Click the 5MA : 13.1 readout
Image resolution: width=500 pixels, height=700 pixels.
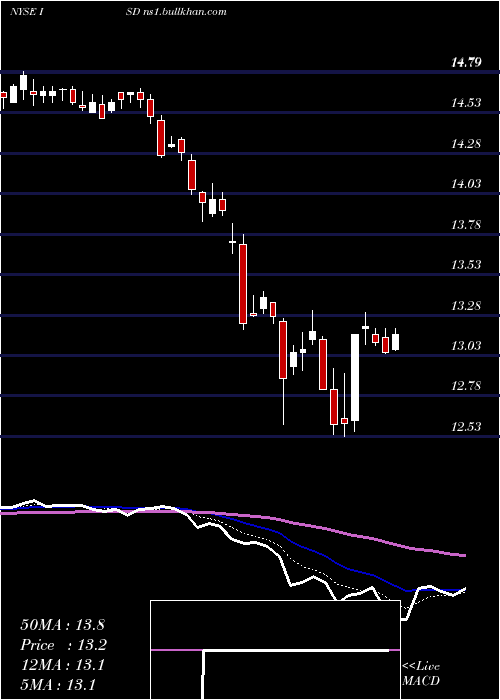click(58, 685)
